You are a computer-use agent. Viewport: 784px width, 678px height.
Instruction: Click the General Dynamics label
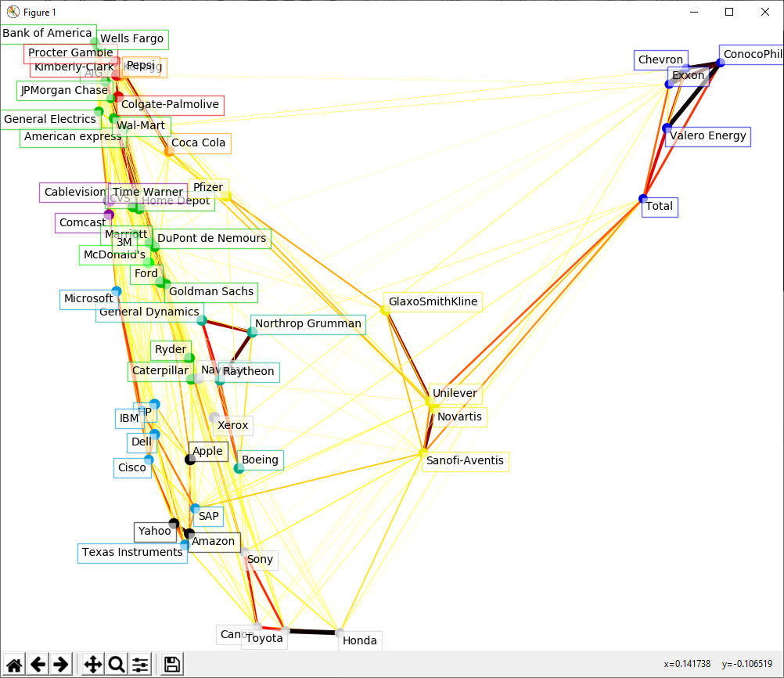[149, 312]
